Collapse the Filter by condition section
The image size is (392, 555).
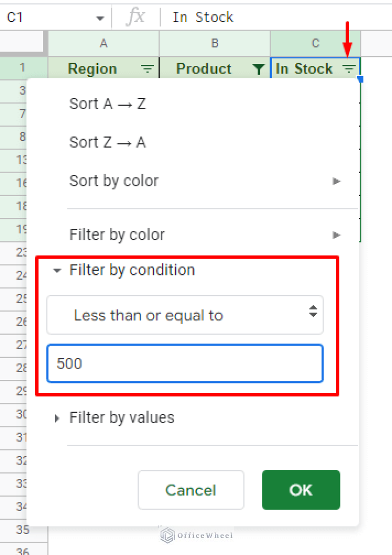57,270
